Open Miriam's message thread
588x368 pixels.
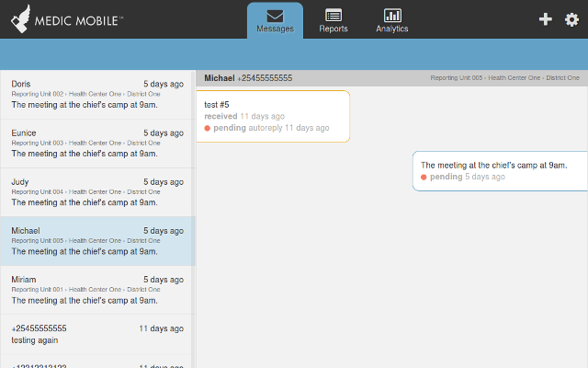pyautogui.click(x=97, y=290)
